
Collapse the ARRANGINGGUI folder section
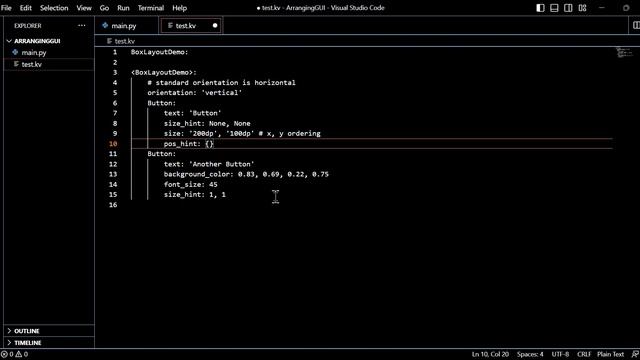[x=37, y=41]
